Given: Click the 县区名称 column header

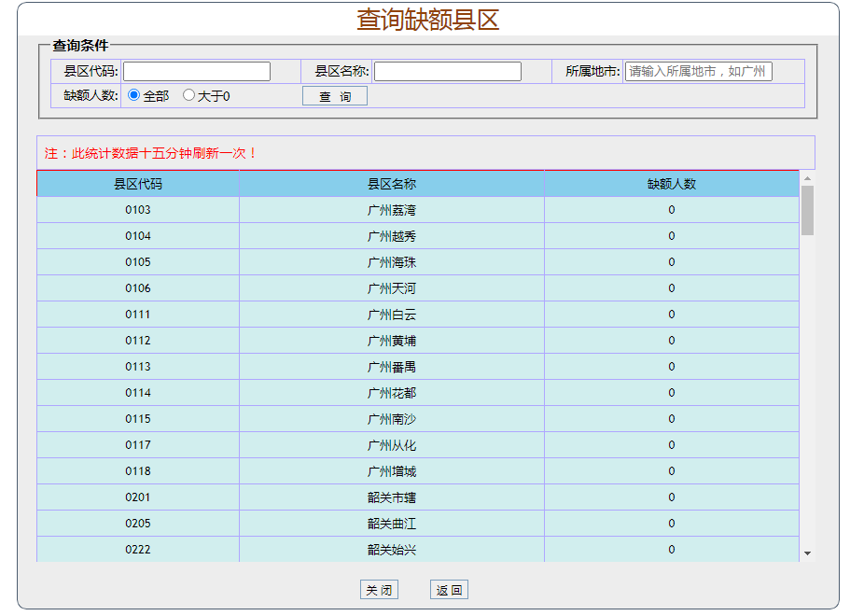Looking at the screenshot, I should tap(391, 184).
